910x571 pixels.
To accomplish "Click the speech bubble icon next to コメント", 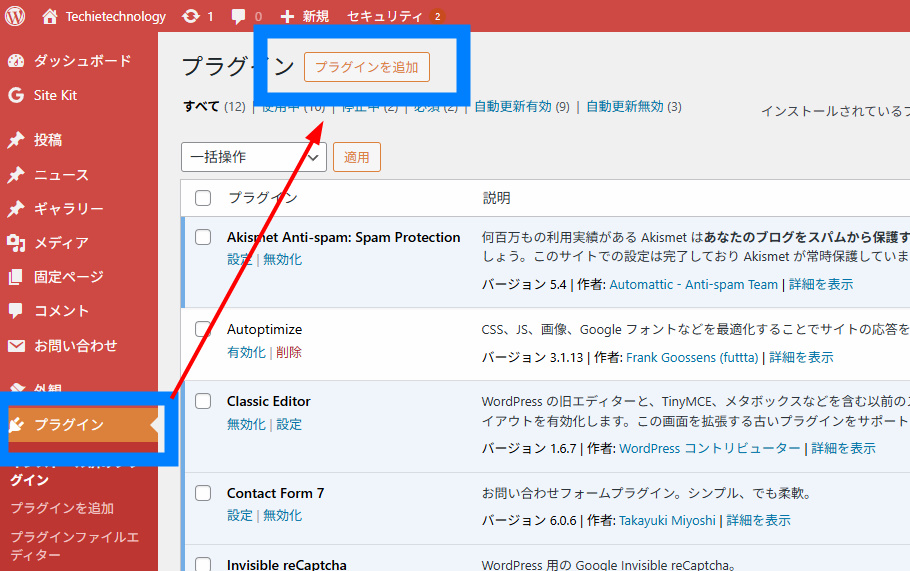I will click(16, 310).
